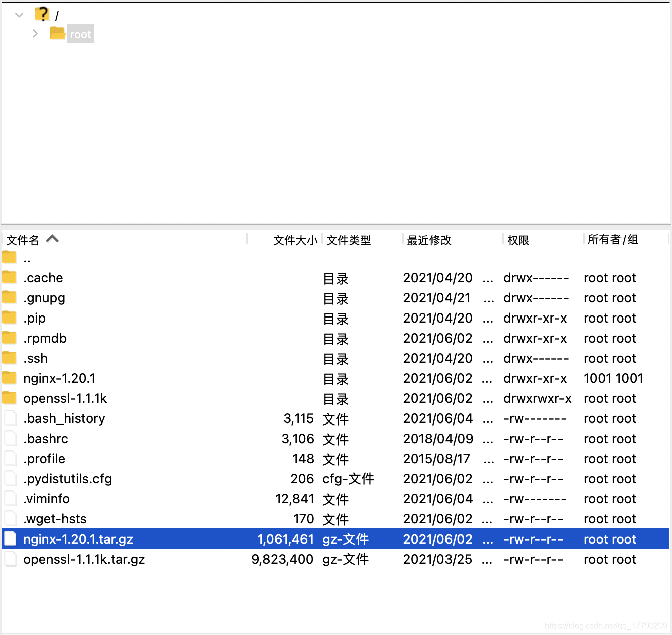
Task: Click the 12,841 size of .viminfo
Action: pos(295,499)
